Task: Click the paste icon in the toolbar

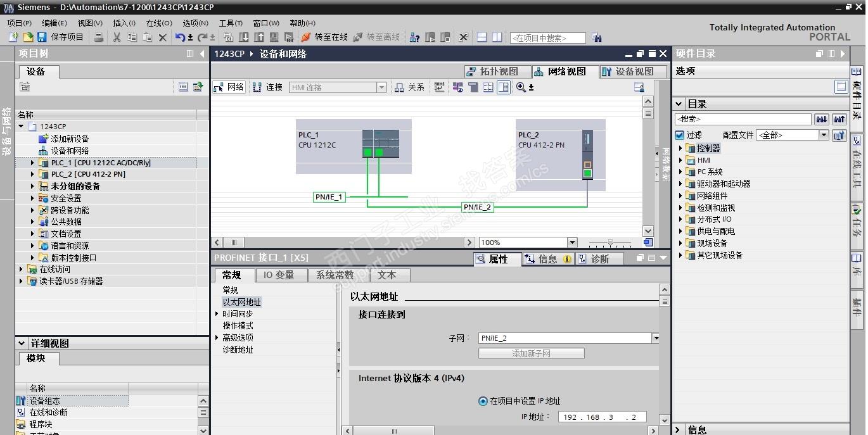Action: click(x=147, y=37)
